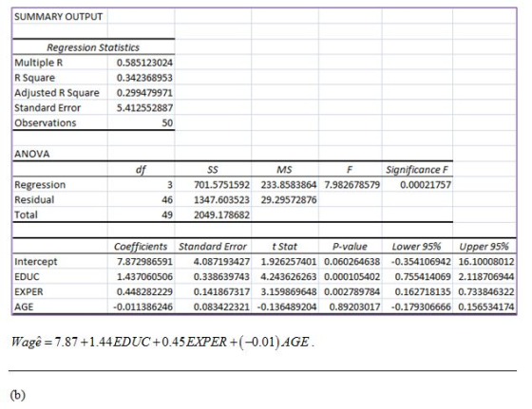Select the R Square label
The height and width of the screenshot is (409, 532).
coord(34,78)
